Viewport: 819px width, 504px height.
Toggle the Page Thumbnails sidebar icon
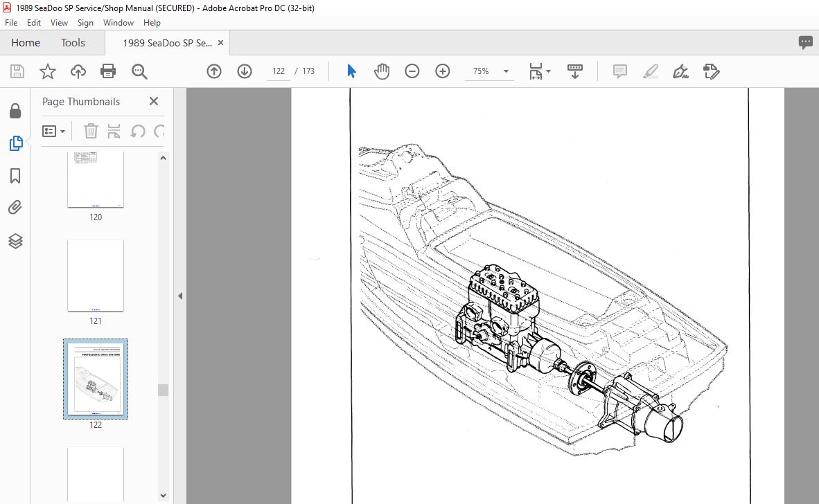[x=16, y=143]
